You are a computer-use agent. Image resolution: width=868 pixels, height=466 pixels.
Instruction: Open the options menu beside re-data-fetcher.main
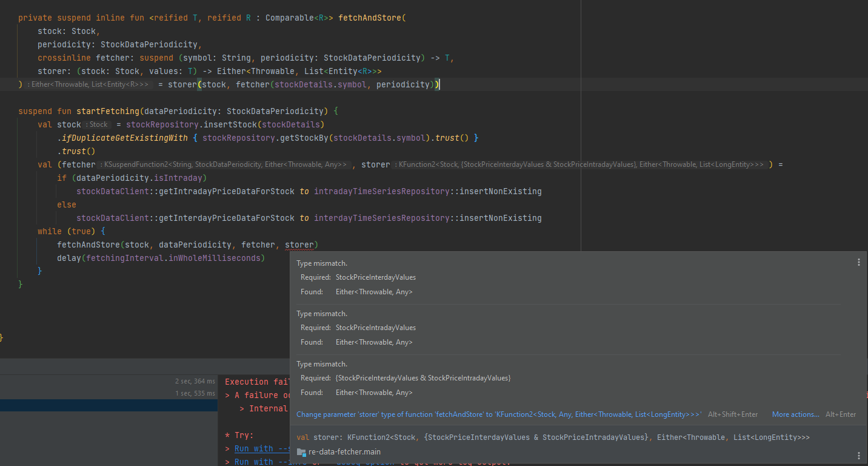click(x=858, y=455)
